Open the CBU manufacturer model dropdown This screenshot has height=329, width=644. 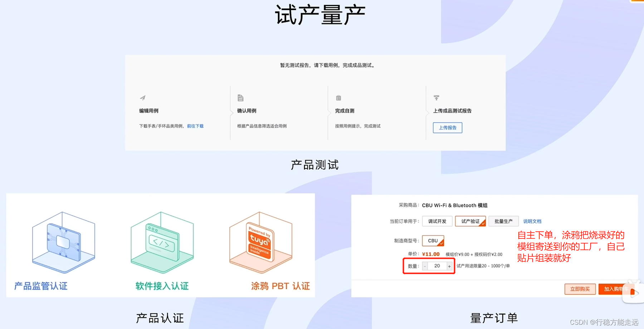click(433, 241)
